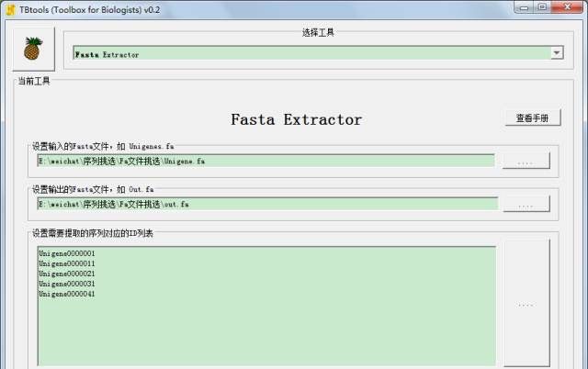Minimize the TBtools window

click(x=524, y=7)
